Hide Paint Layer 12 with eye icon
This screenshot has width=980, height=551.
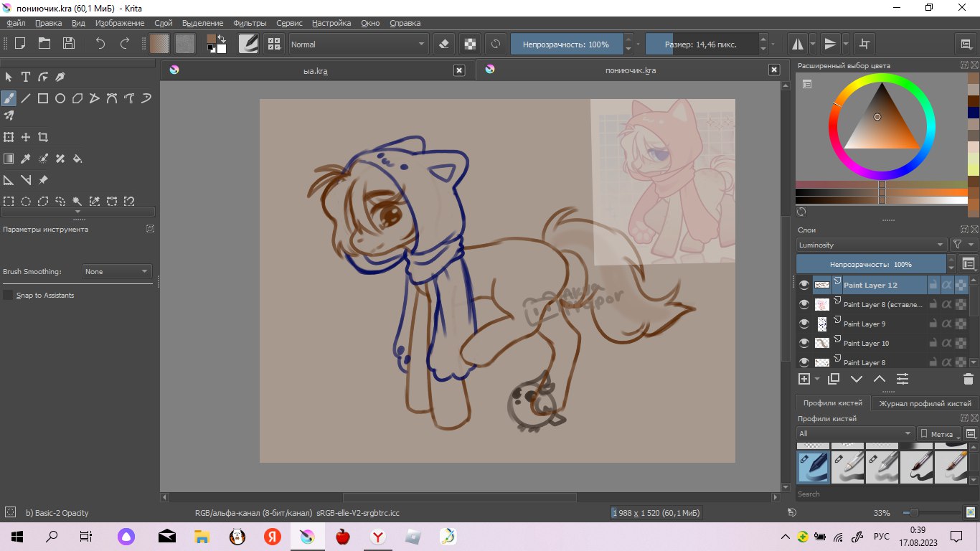(804, 285)
